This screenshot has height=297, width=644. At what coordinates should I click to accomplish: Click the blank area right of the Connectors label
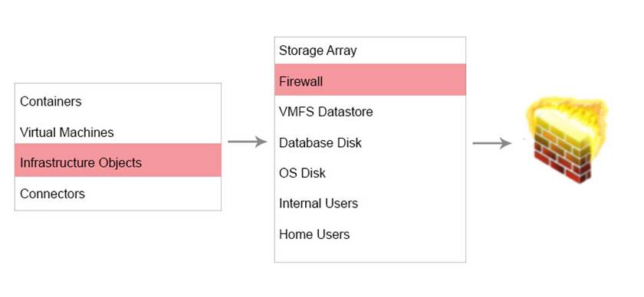click(153, 193)
